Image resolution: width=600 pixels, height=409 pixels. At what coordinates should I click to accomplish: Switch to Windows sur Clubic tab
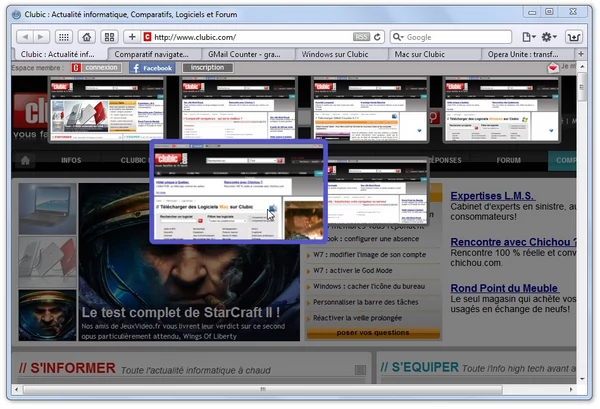click(335, 54)
